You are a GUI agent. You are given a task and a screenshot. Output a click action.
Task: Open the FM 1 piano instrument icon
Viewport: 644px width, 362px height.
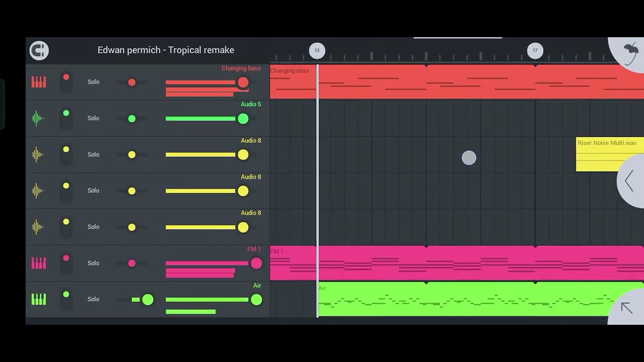point(39,263)
